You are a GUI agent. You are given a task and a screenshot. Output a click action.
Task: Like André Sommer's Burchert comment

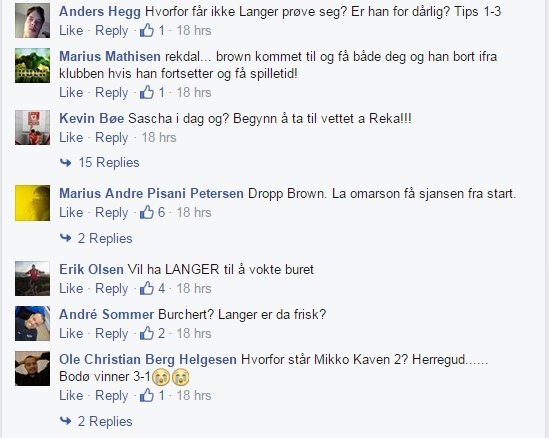point(71,333)
